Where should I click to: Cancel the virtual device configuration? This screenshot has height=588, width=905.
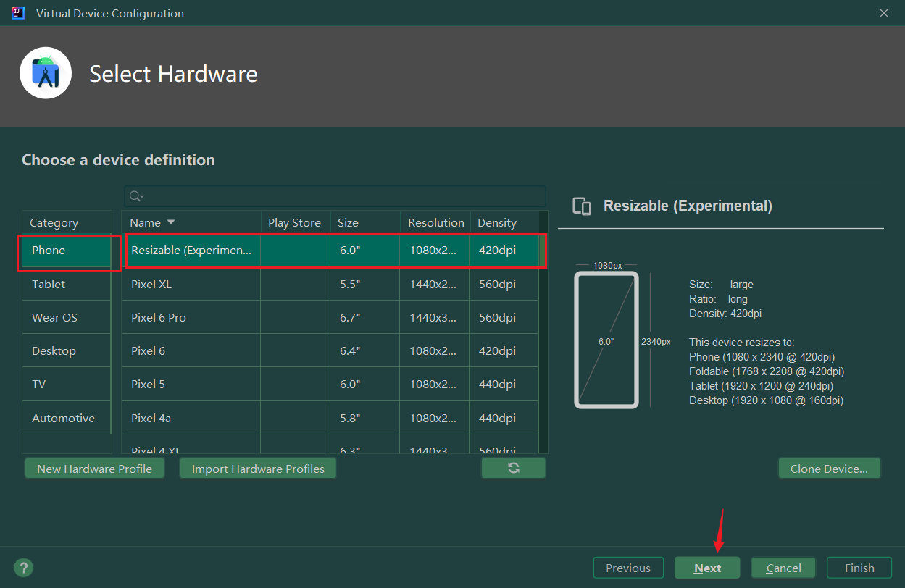783,568
